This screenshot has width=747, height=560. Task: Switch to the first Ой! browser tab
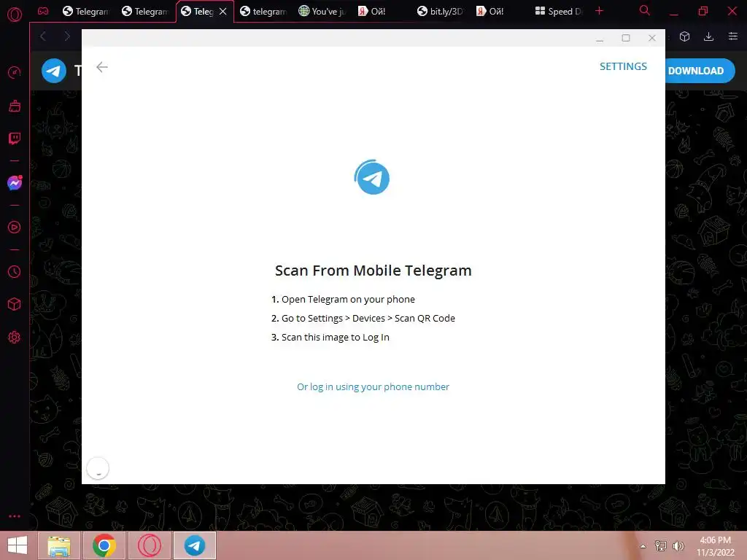pos(382,12)
